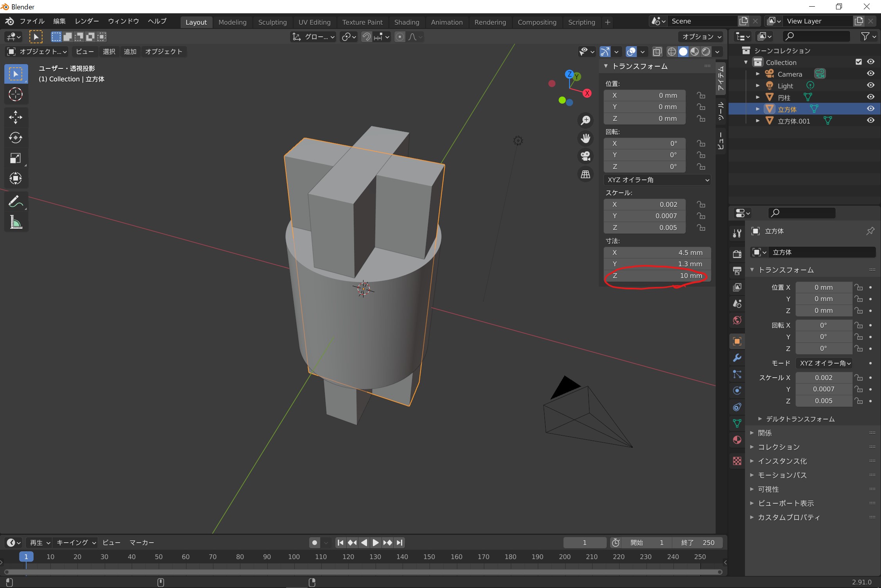
Task: Toggle perspective/orthographic grid view icon
Action: point(586,174)
